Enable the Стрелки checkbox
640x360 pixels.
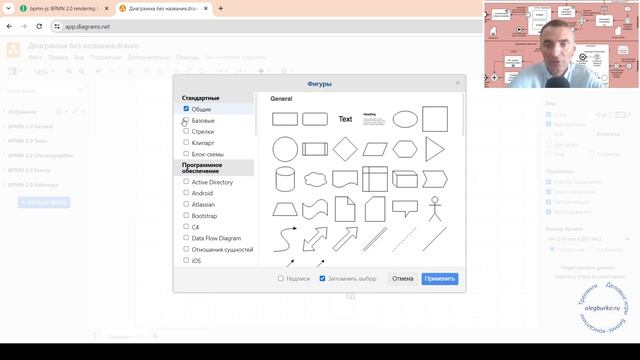pyautogui.click(x=186, y=131)
